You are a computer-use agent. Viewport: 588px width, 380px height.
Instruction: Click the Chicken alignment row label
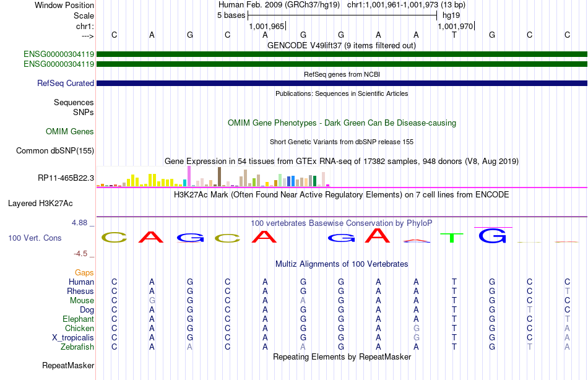coord(79,328)
